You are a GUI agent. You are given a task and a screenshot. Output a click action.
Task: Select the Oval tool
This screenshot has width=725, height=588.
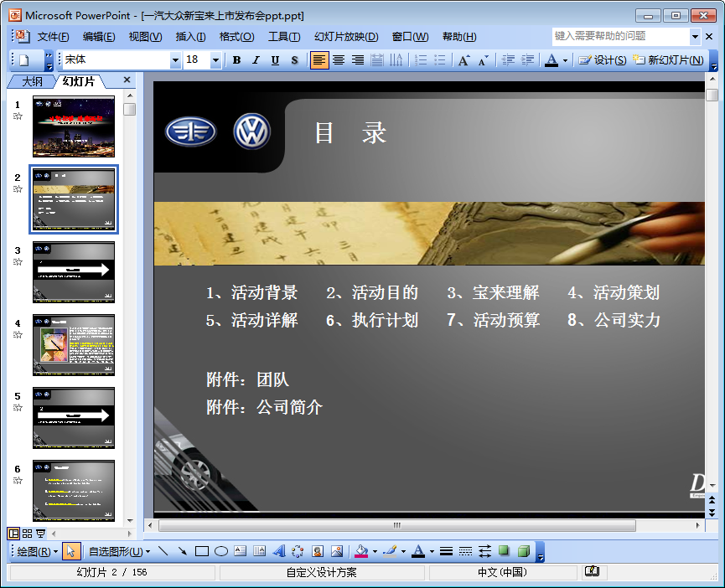point(221,551)
